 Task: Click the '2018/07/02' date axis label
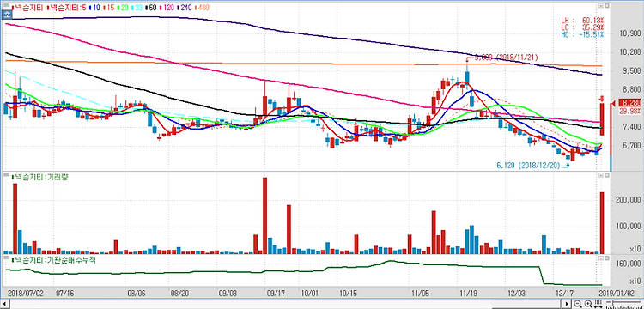[25, 294]
